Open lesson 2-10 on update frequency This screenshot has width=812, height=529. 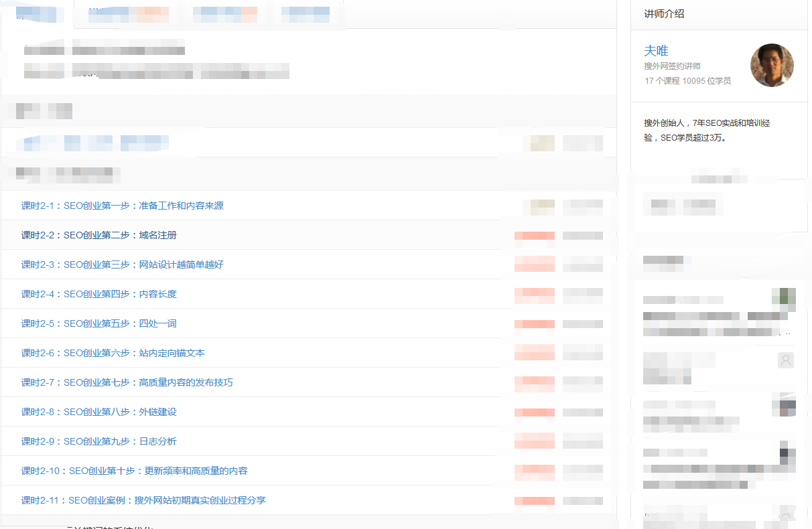tap(134, 471)
